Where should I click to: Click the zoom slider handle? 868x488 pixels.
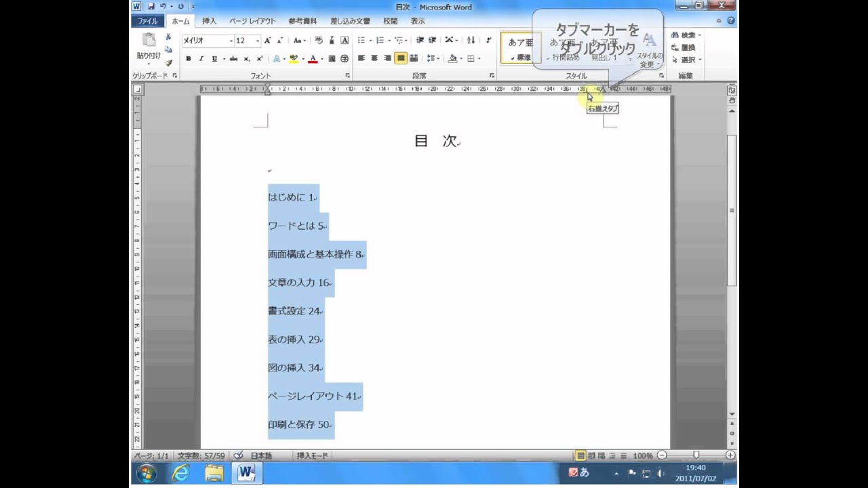[696, 455]
